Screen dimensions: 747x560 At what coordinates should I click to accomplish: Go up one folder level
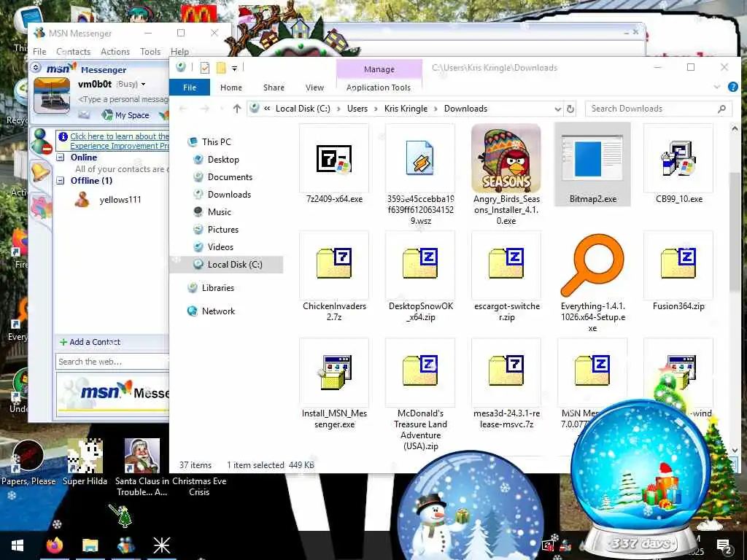(x=237, y=109)
